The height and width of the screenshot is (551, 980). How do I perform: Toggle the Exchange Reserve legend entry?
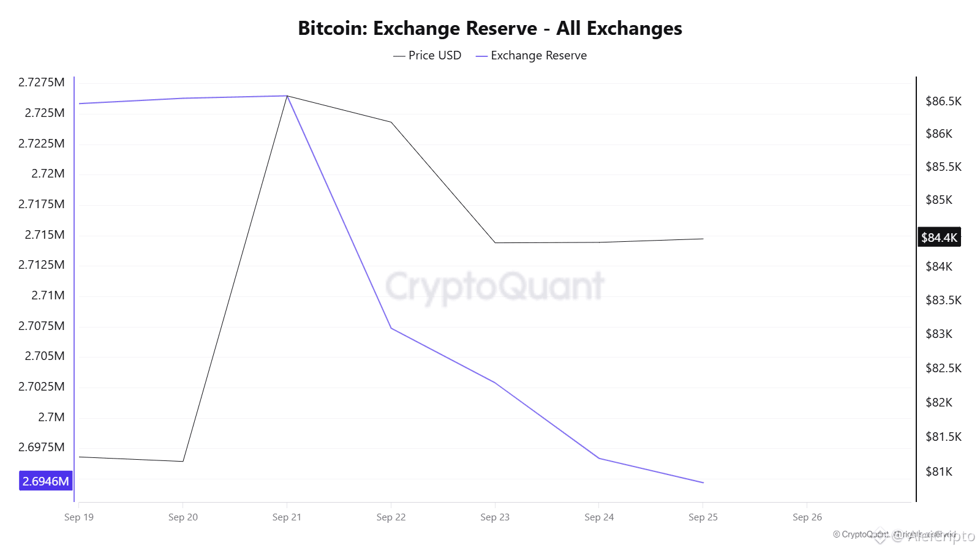click(x=531, y=55)
